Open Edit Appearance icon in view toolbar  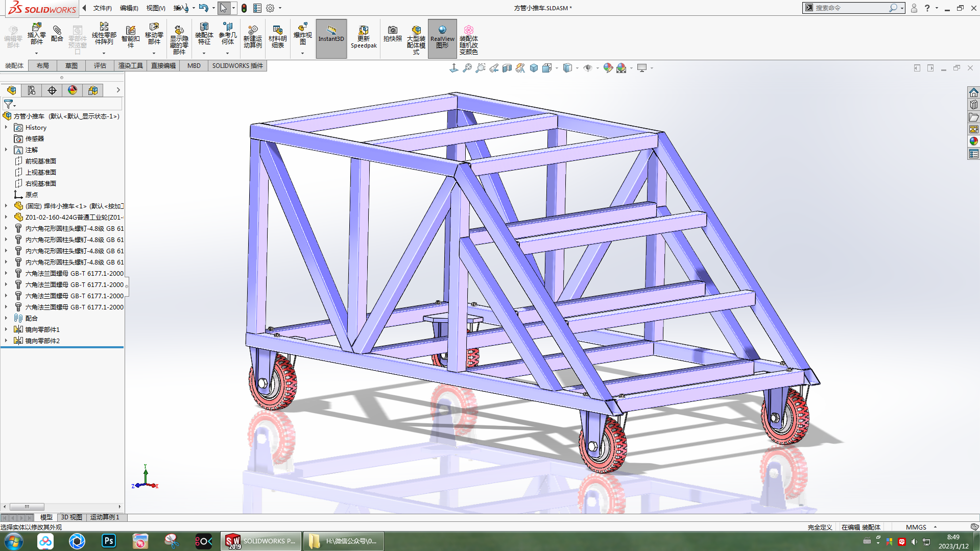608,68
